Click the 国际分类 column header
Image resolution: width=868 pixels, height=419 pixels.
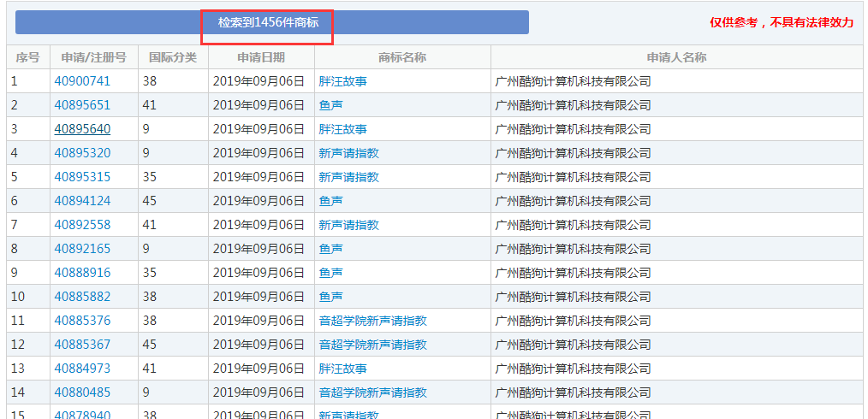[x=173, y=57]
